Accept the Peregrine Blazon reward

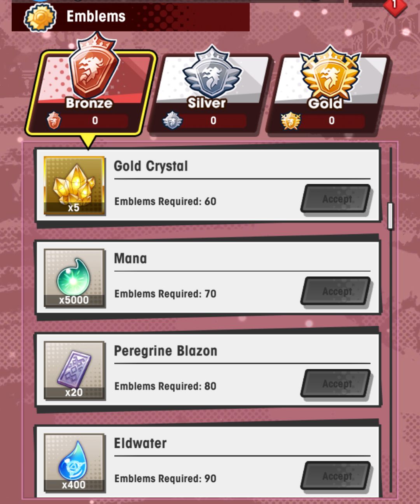click(x=336, y=384)
